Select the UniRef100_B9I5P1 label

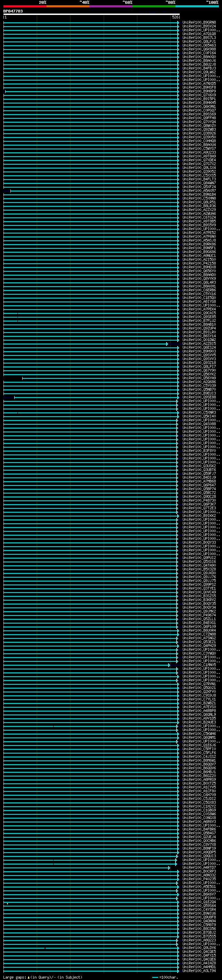[x=199, y=99]
